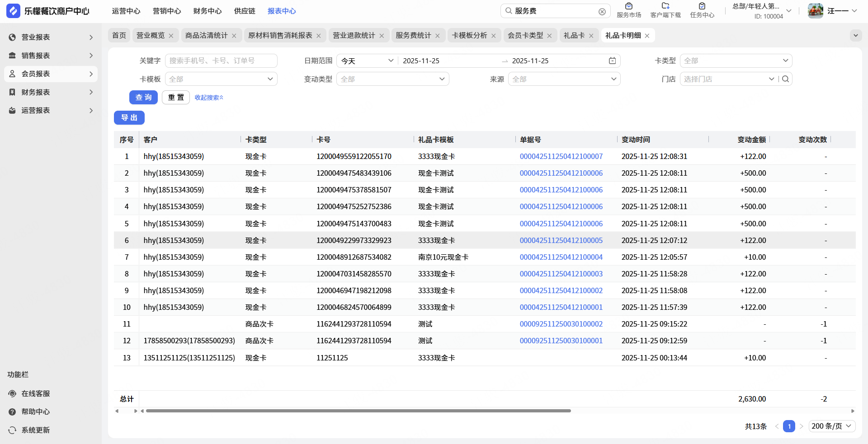Switch to the 会员卡类型 tab
This screenshot has width=868, height=444.
525,35
